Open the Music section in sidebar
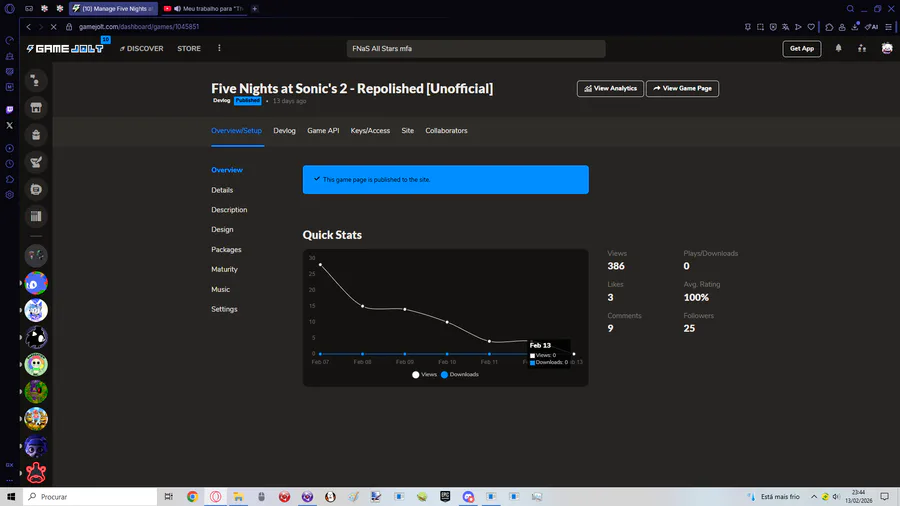 [x=220, y=289]
